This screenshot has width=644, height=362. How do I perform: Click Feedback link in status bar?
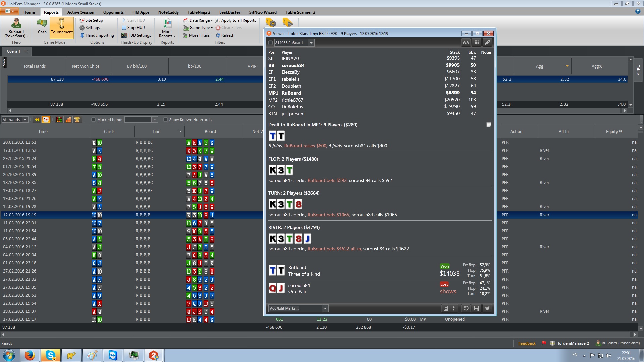tap(527, 343)
